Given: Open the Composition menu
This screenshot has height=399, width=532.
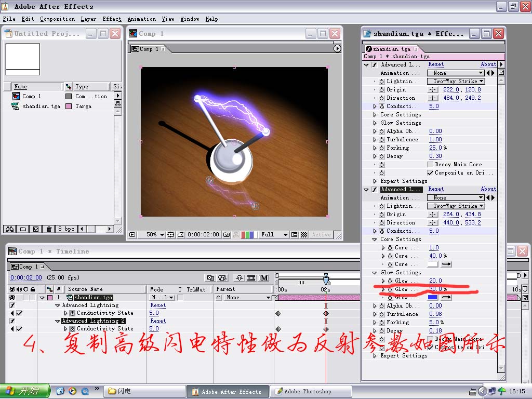Looking at the screenshot, I should click(57, 19).
